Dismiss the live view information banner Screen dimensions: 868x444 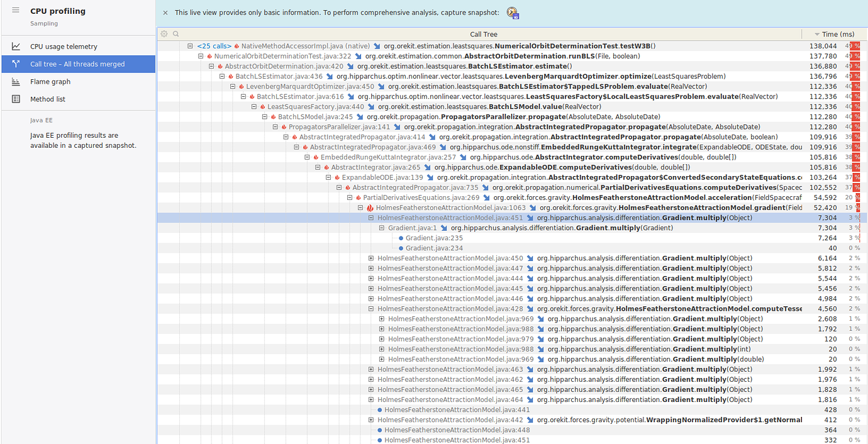[x=165, y=13]
